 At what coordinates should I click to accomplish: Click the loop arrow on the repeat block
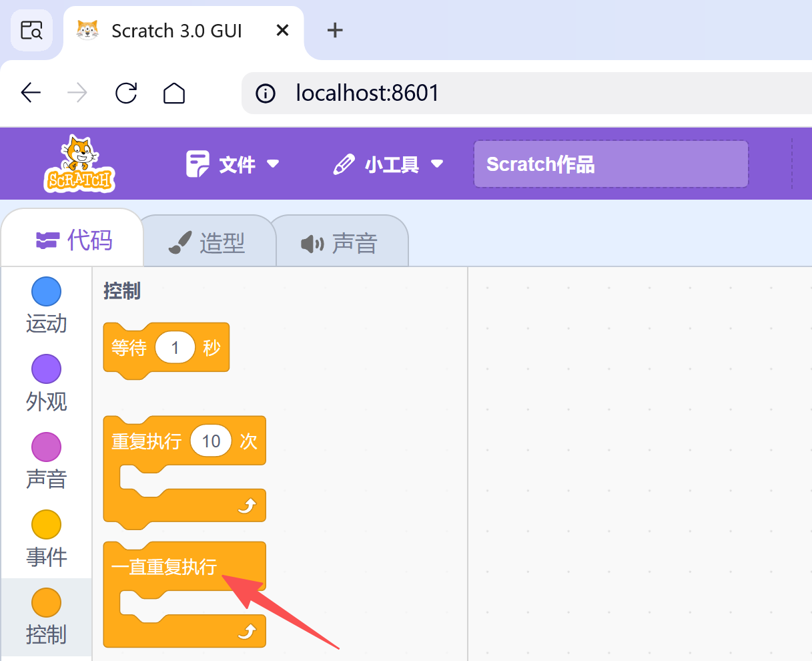click(247, 507)
